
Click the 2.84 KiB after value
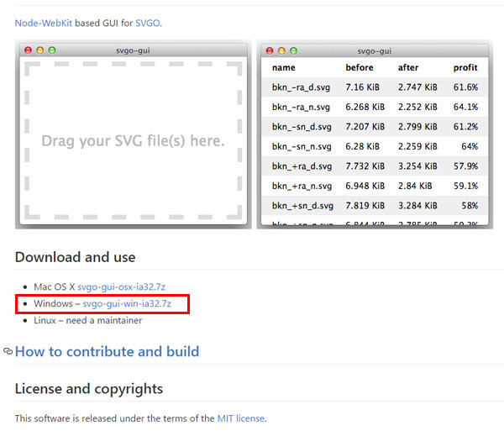coord(415,186)
